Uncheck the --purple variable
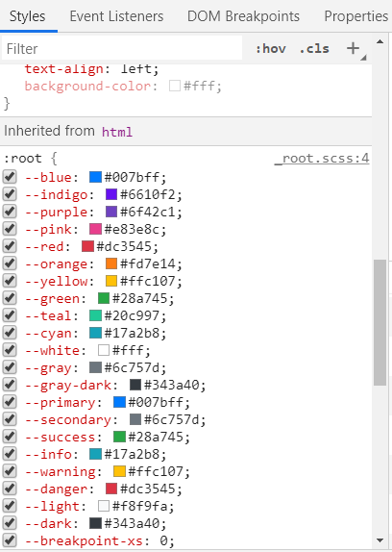 (10, 212)
